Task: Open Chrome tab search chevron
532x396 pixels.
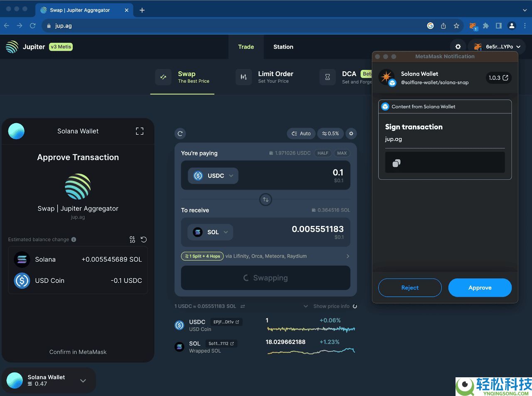Action: pos(525,10)
